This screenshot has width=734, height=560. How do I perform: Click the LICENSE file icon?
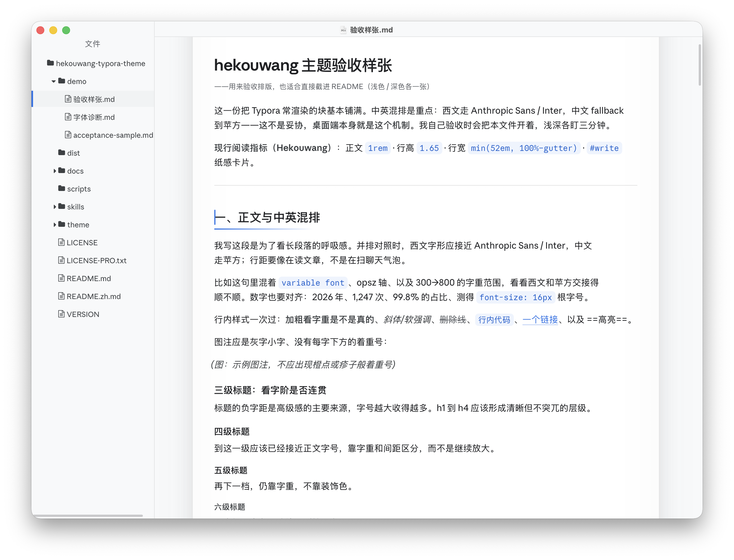(61, 243)
